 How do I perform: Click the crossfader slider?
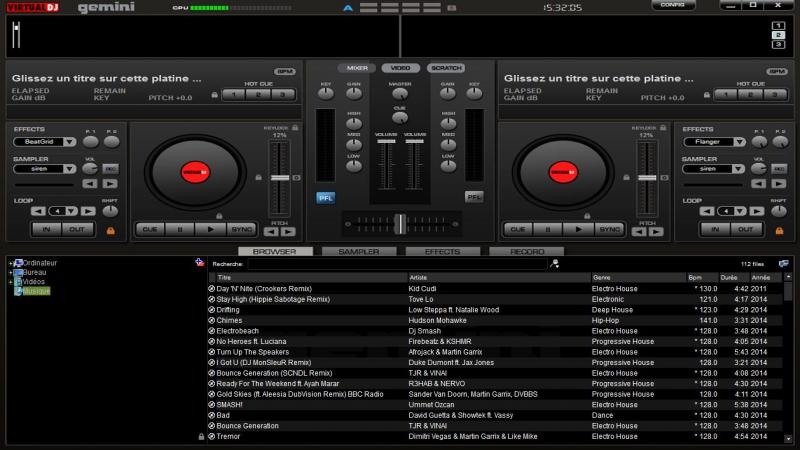pos(400,220)
